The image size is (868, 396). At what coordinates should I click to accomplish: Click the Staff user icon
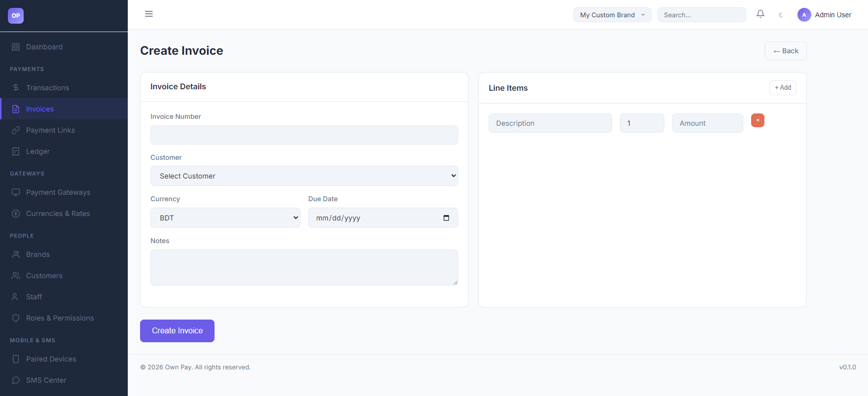tap(16, 297)
